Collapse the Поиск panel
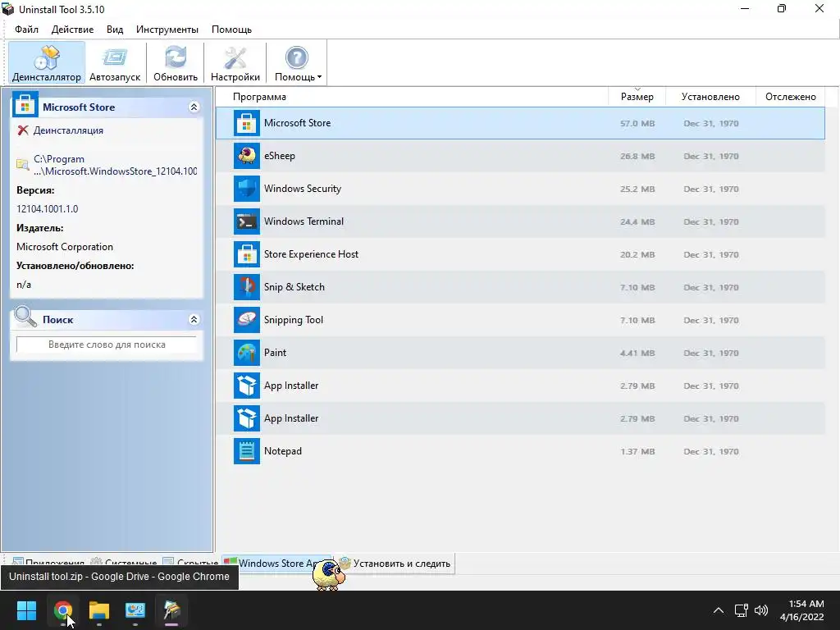This screenshot has width=840, height=630. [x=194, y=320]
